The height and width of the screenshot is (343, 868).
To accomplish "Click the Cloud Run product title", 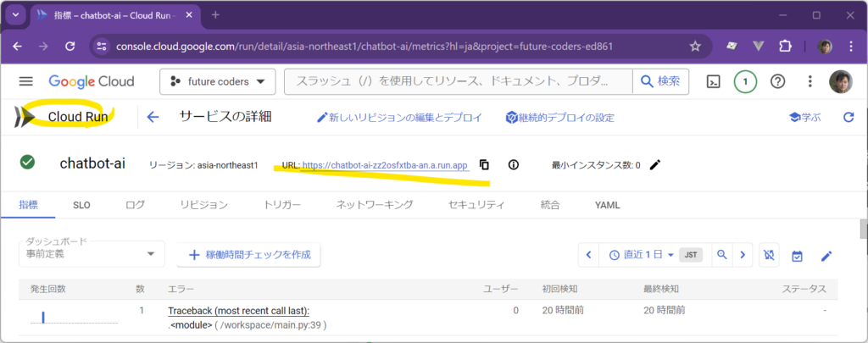I will tap(77, 117).
